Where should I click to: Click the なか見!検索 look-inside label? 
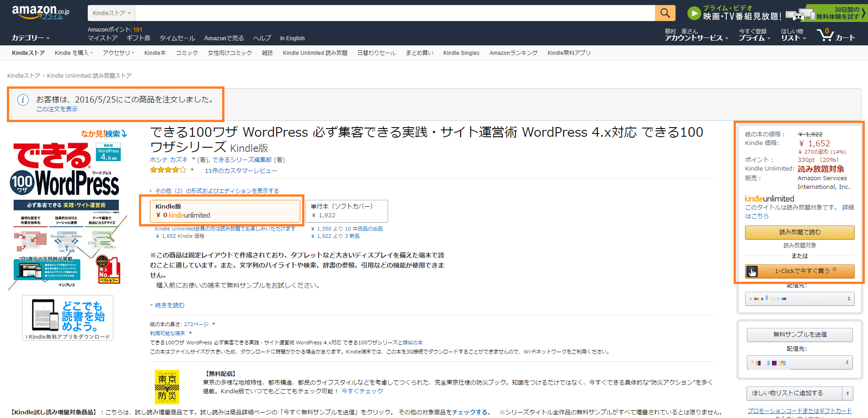pos(104,134)
